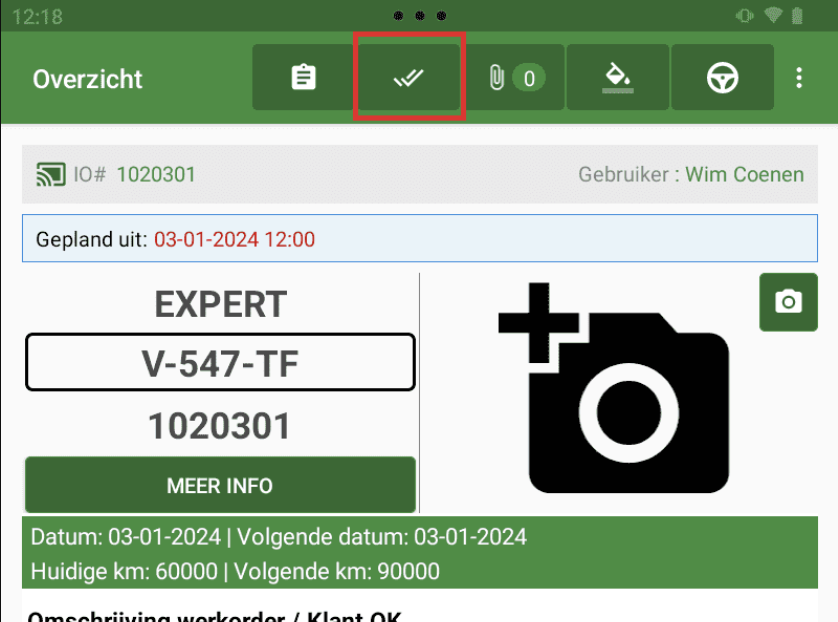Add a photo via large camera placeholder

click(x=614, y=388)
